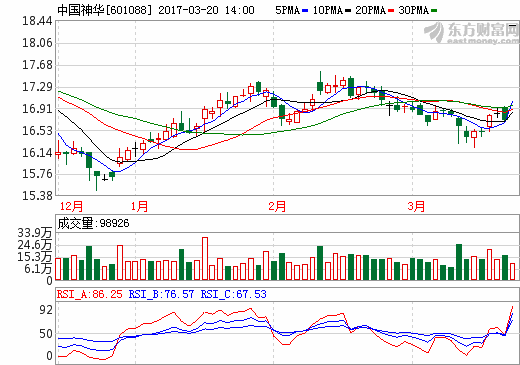Click the 2月 month marker
Screen dimensions: 520x365
[x=277, y=206]
